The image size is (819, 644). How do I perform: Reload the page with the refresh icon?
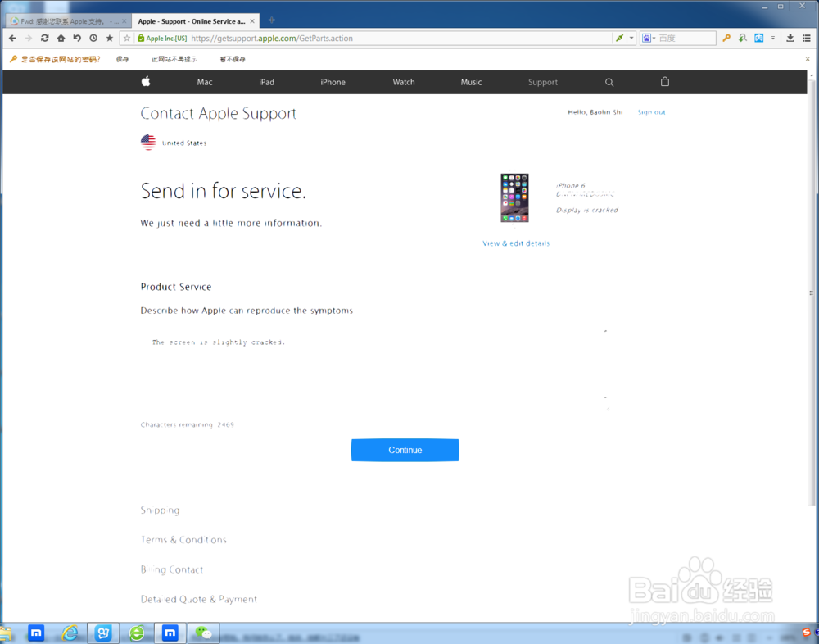45,39
